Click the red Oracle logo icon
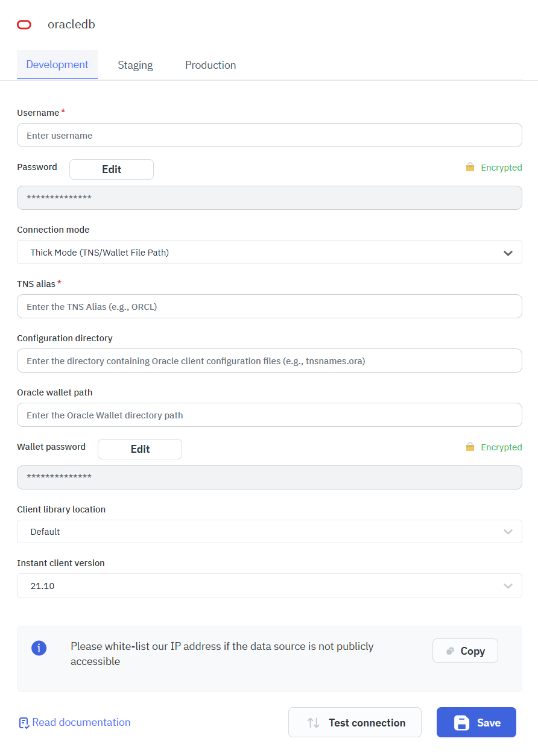The height and width of the screenshot is (756, 538). 24,25
